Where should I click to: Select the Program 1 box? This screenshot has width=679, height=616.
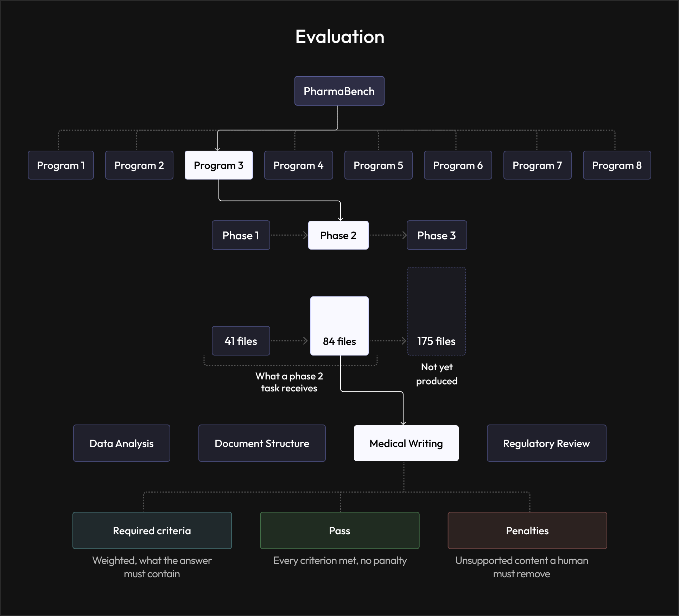(61, 165)
